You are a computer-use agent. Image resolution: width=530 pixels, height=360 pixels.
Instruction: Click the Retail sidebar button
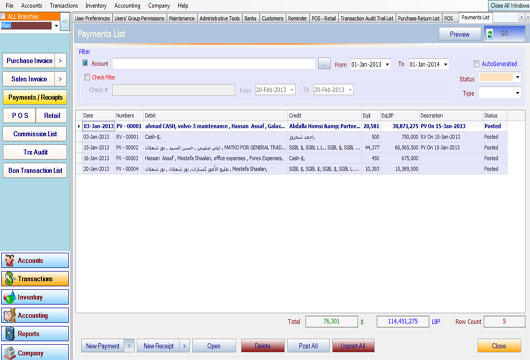click(51, 116)
